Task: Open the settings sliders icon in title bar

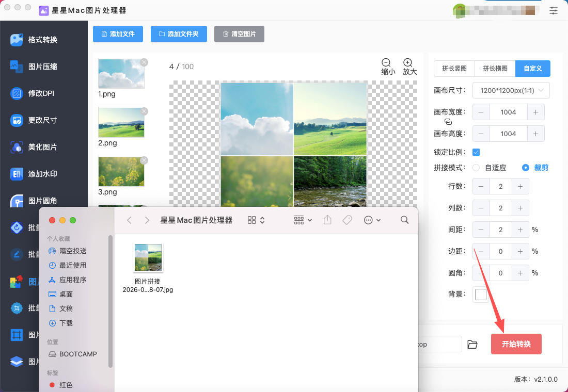Action: click(x=554, y=10)
